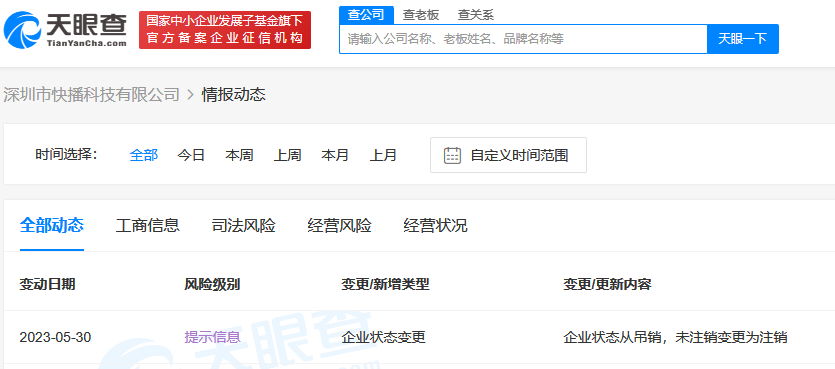Open the calendar icon for custom time range
835x369 pixels.
tap(452, 155)
